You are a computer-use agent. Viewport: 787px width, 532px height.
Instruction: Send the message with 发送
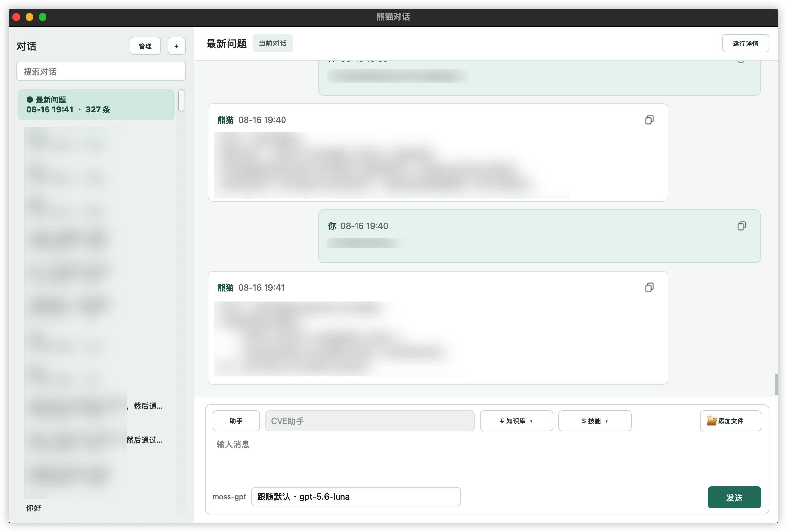[734, 497]
